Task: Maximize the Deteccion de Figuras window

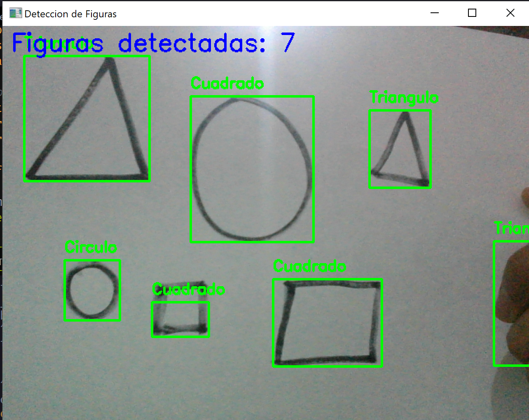Action: pos(472,13)
